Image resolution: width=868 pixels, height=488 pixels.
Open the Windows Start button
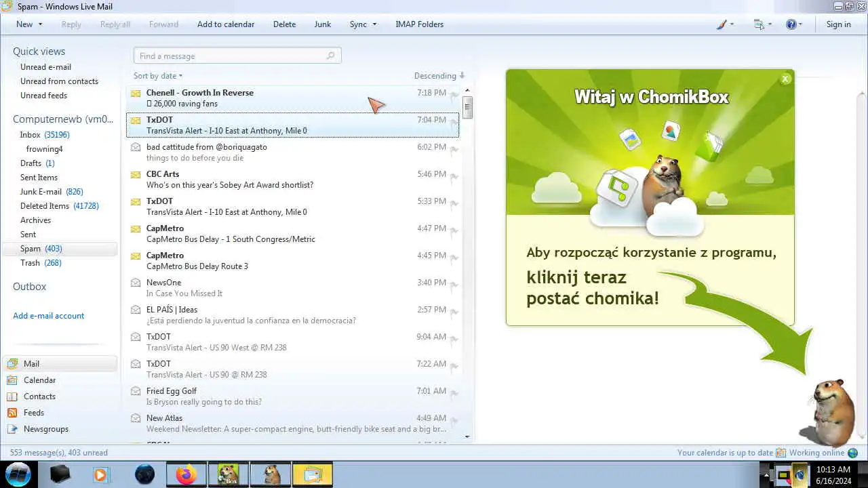pyautogui.click(x=18, y=474)
